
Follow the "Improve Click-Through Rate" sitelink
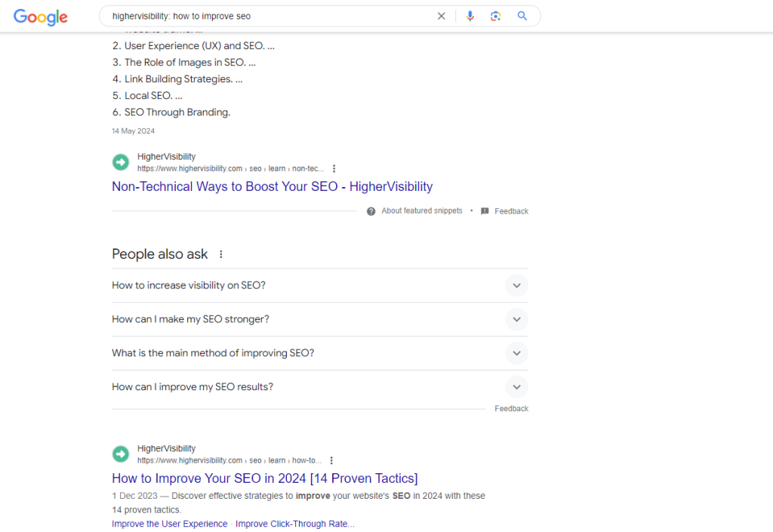pyautogui.click(x=294, y=524)
